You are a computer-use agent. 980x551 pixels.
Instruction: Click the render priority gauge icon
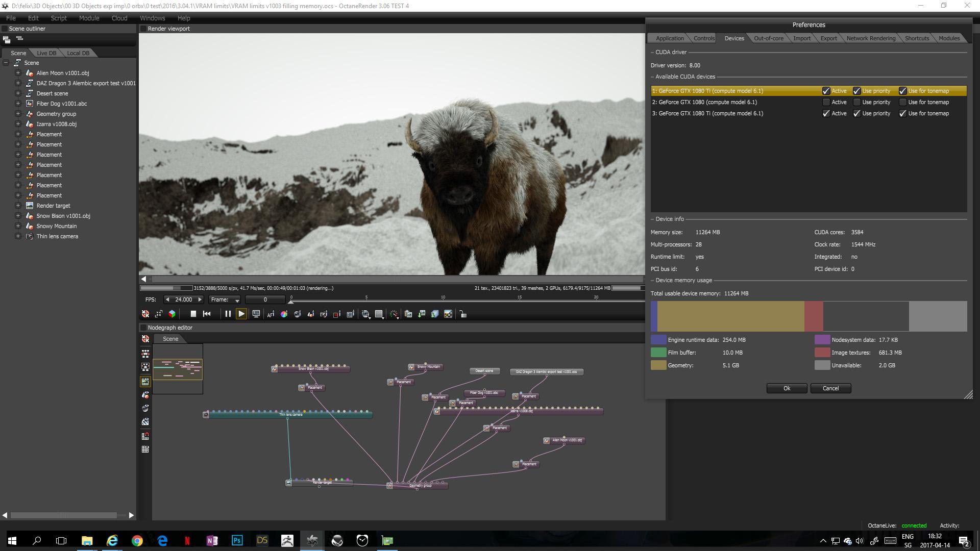click(394, 314)
